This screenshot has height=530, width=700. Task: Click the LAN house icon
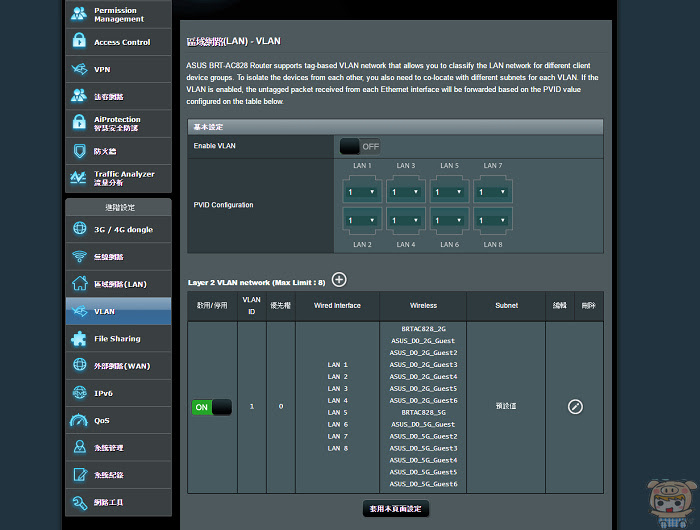pyautogui.click(x=79, y=283)
